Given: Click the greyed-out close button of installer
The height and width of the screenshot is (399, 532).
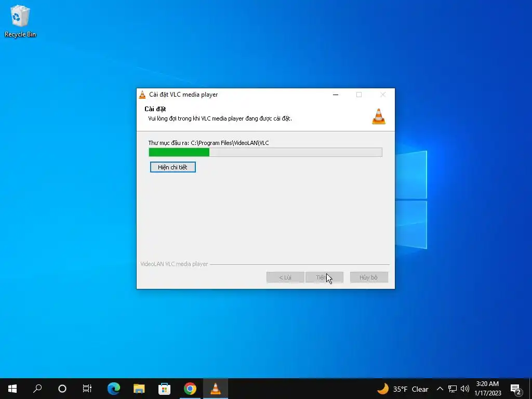Looking at the screenshot, I should click(x=383, y=95).
